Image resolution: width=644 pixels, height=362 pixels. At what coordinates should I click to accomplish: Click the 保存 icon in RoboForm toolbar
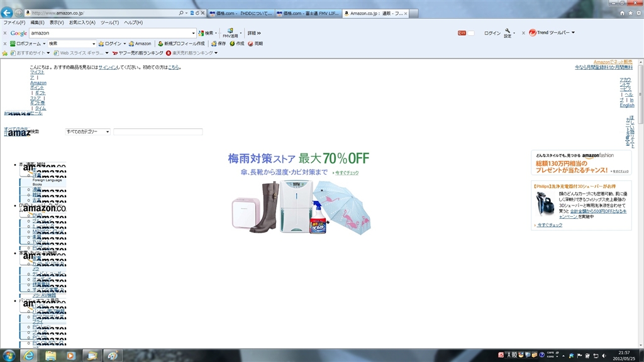[x=218, y=43]
